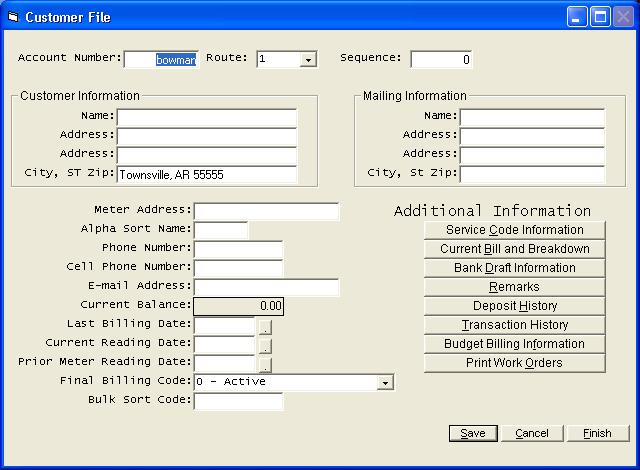Click the Finish button
This screenshot has width=640, height=470.
597,433
